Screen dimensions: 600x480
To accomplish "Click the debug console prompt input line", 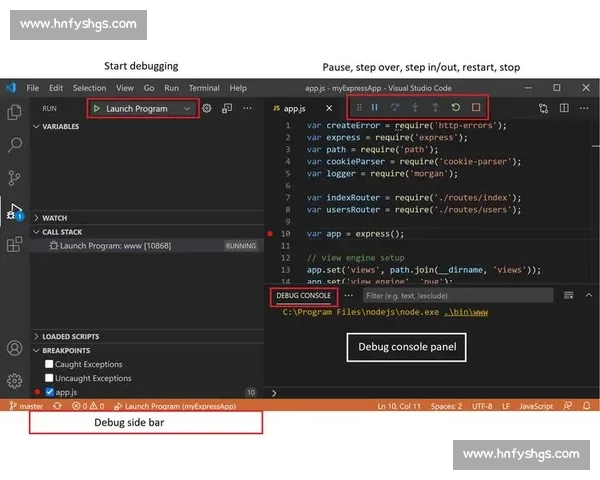I will (x=432, y=393).
